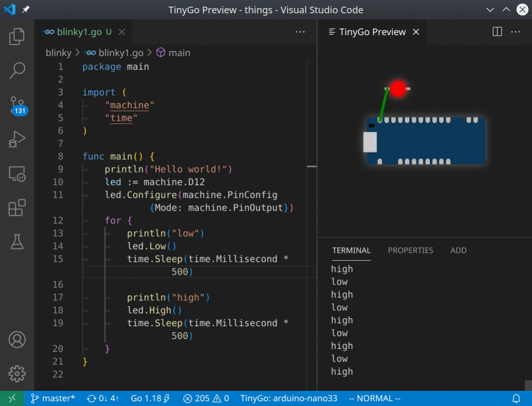532x406 pixels.
Task: Split the TinyGo Preview editor
Action: (497, 31)
